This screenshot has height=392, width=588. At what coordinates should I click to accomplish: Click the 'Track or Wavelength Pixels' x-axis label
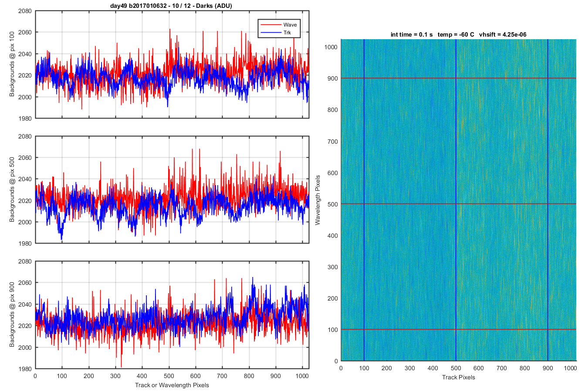click(172, 385)
